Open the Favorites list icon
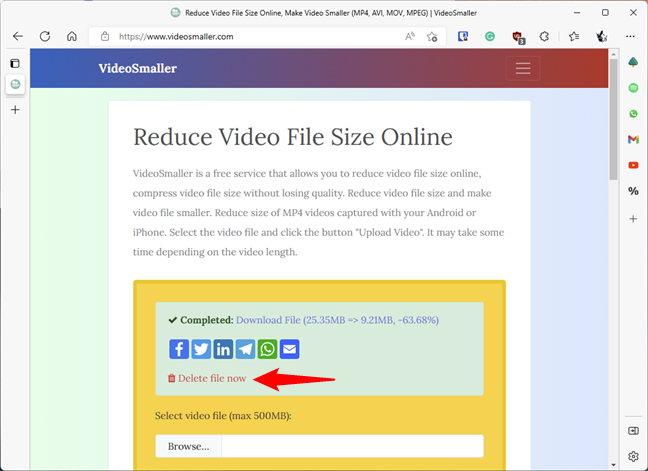The width and height of the screenshot is (648, 471). click(x=574, y=36)
